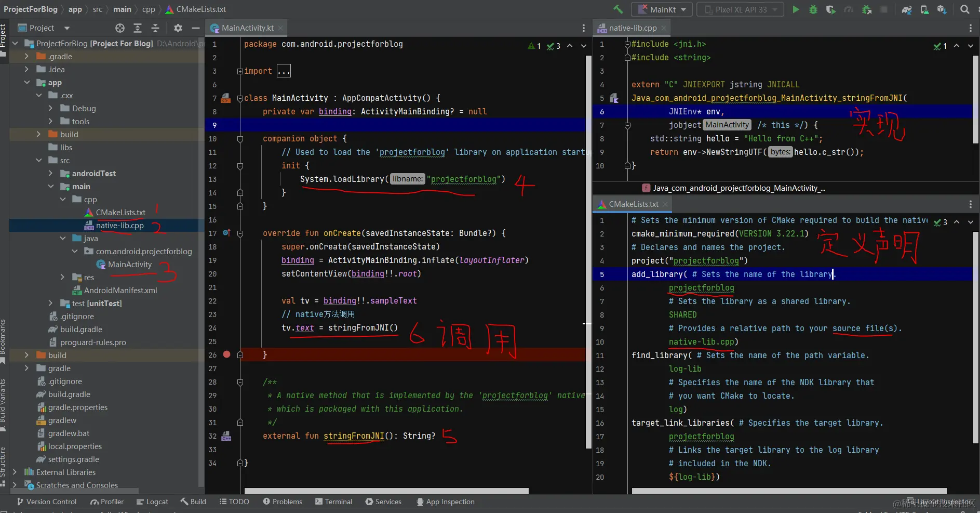This screenshot has width=980, height=513.
Task: Open Project panel gear options
Action: pyautogui.click(x=178, y=28)
